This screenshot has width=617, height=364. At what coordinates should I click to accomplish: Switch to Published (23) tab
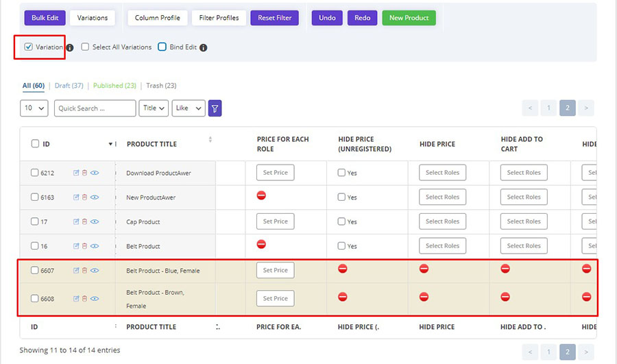pos(114,86)
